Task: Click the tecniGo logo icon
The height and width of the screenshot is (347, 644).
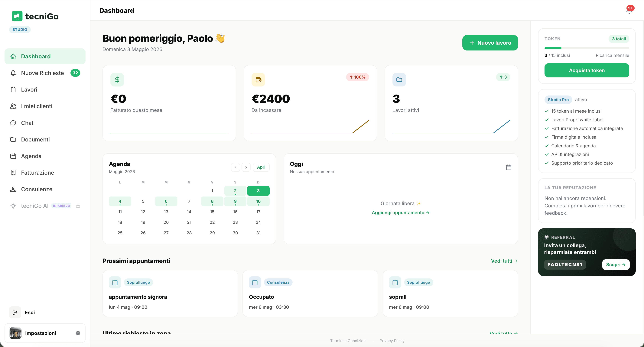Action: click(x=17, y=16)
